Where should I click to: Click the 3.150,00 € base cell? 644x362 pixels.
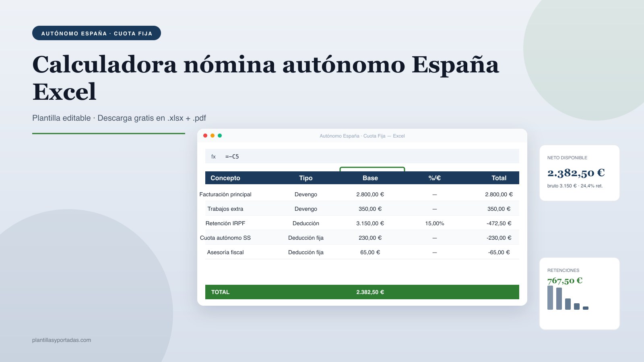point(370,223)
